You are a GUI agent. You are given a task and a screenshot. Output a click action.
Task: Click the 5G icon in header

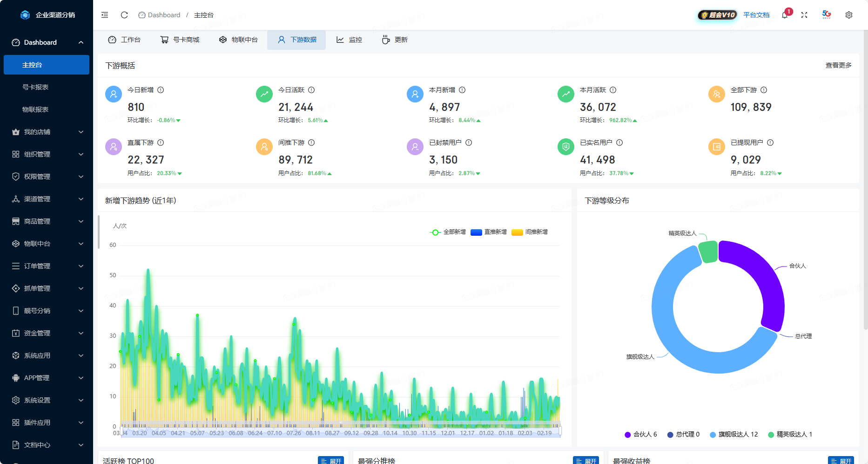(x=827, y=14)
